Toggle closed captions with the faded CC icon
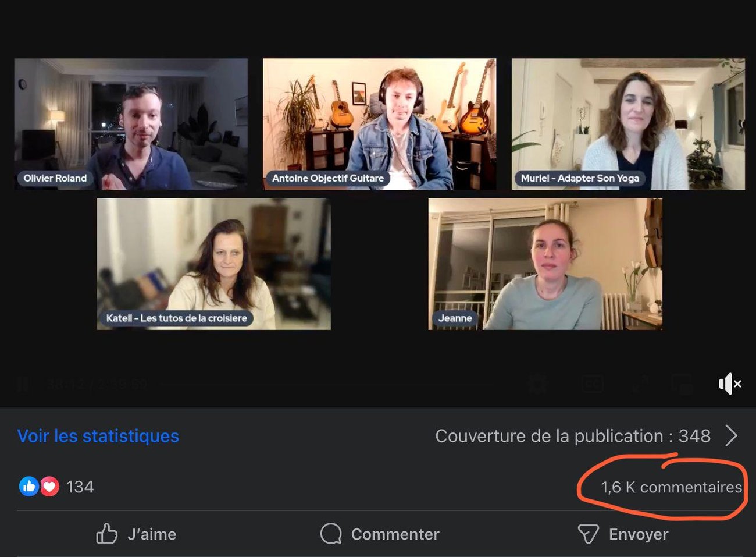 click(x=592, y=384)
